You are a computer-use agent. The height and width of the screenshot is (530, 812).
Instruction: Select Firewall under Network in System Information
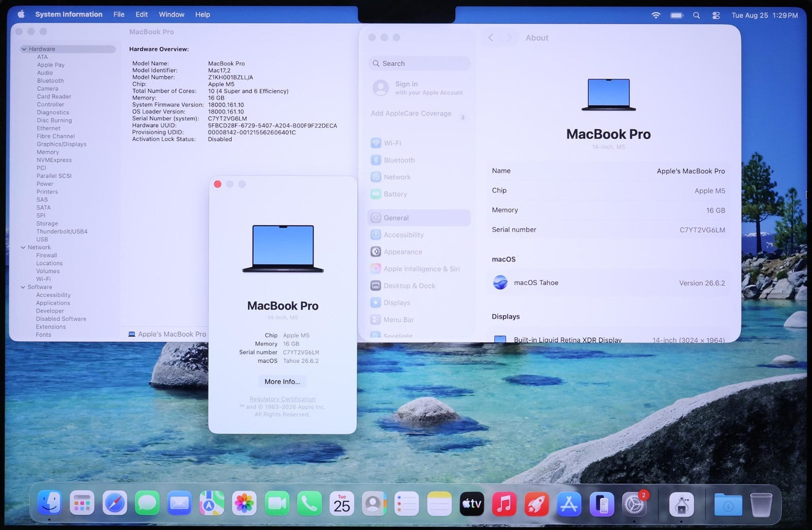pyautogui.click(x=47, y=256)
